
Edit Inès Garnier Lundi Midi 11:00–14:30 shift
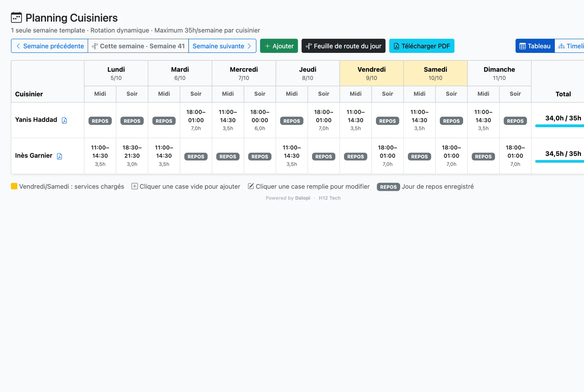(100, 156)
